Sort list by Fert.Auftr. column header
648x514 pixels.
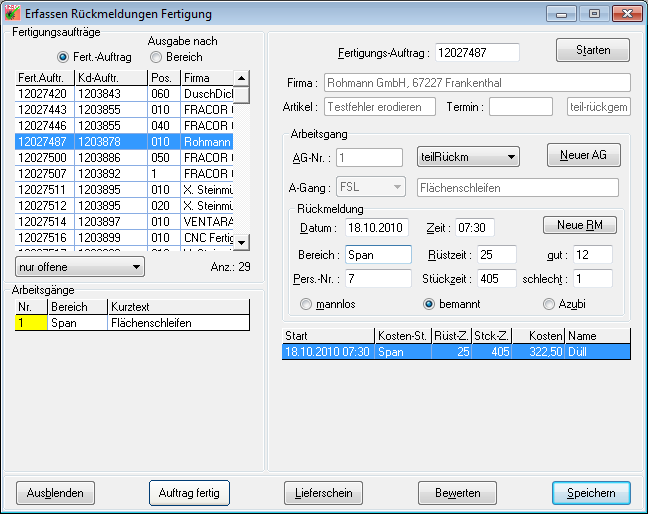[44, 77]
